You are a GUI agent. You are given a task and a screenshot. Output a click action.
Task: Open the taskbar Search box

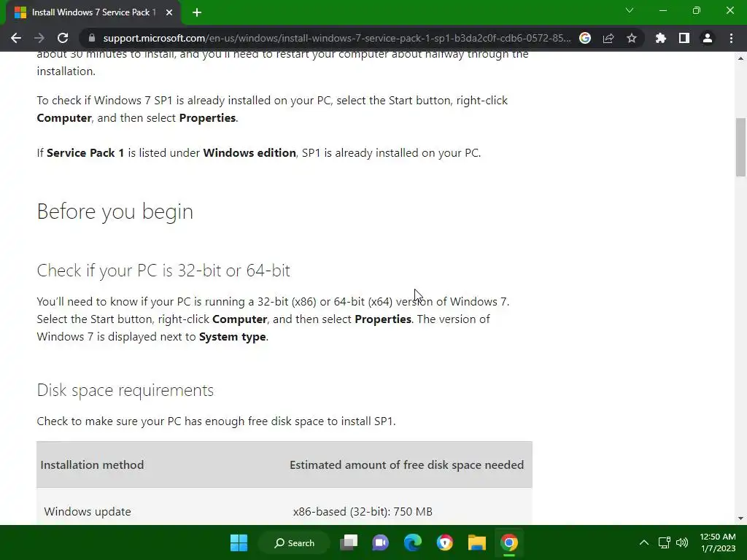(x=295, y=542)
